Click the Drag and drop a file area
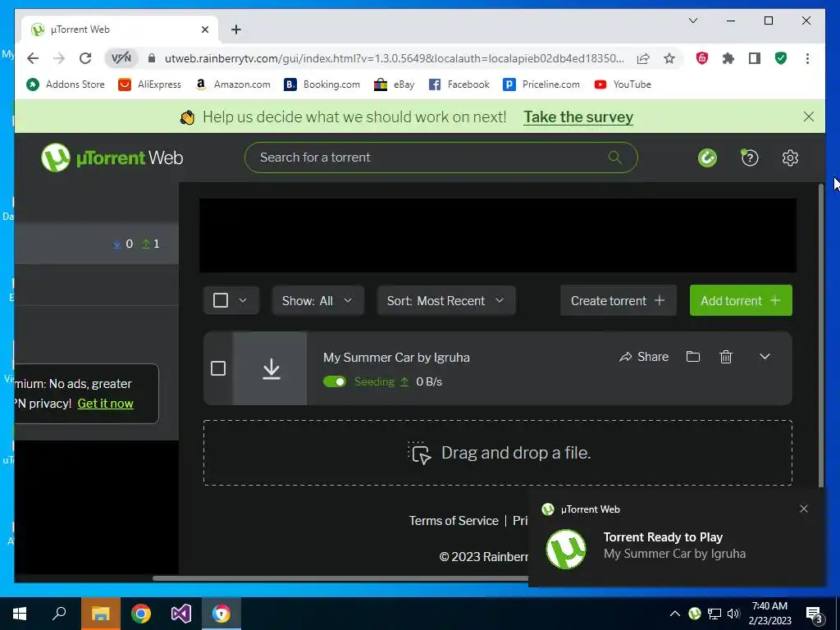Image resolution: width=840 pixels, height=630 pixels. tap(498, 453)
